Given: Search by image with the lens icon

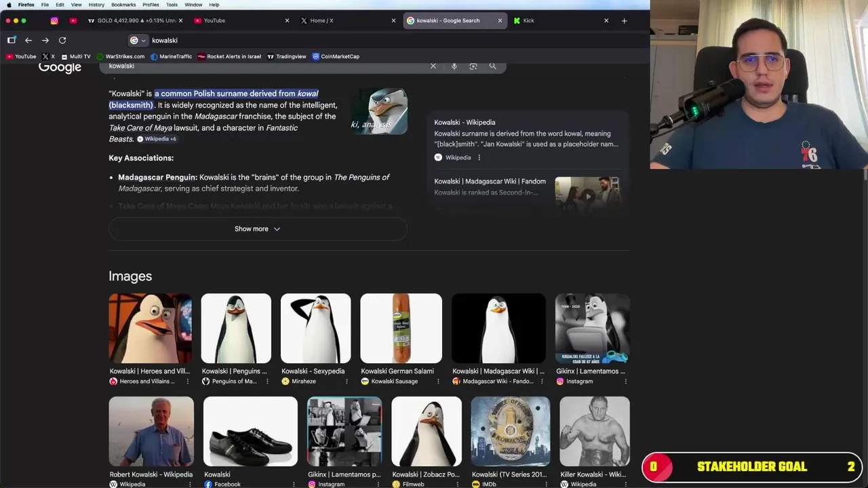Looking at the screenshot, I should 473,66.
